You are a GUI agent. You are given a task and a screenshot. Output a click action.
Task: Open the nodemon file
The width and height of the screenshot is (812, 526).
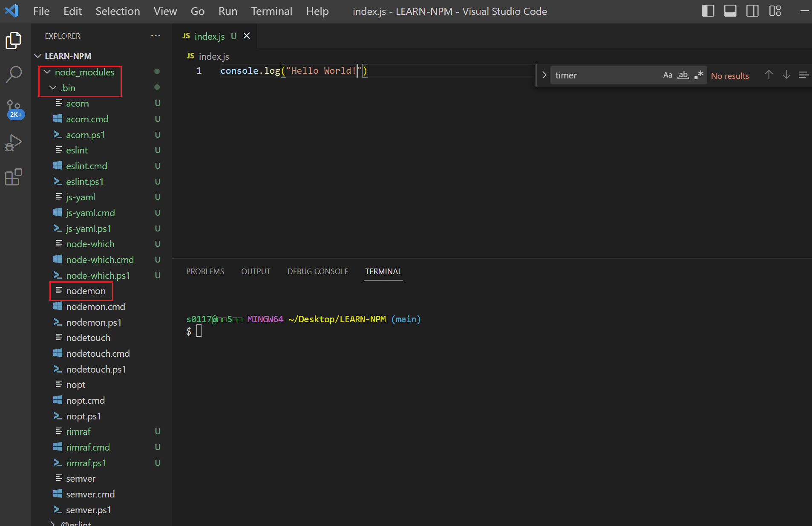click(101, 291)
